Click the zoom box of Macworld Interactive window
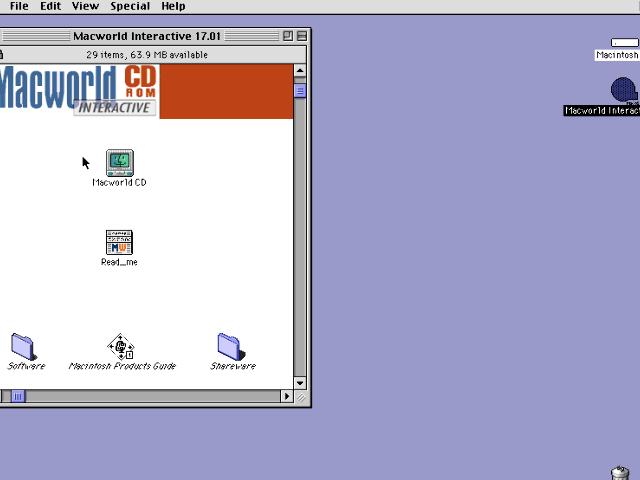Viewport: 640px width, 480px height. click(x=288, y=36)
